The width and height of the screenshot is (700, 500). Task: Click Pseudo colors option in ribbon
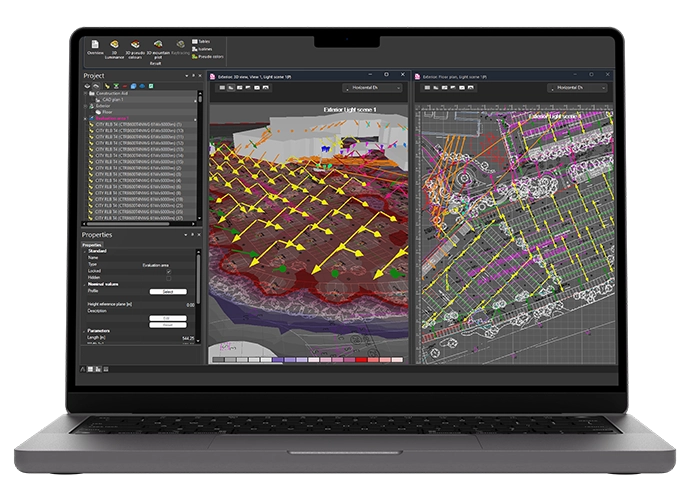(207, 55)
